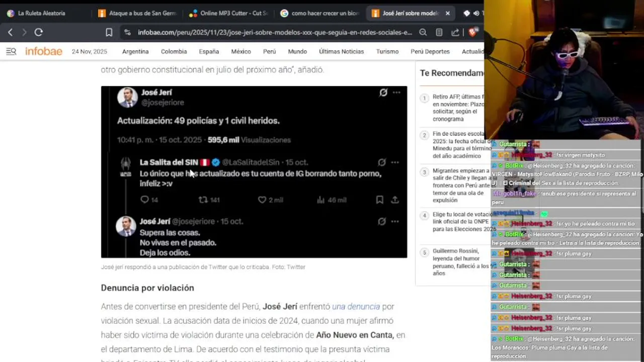Open the Argentina edition menu item
This screenshot has width=644, height=362.
[135, 51]
